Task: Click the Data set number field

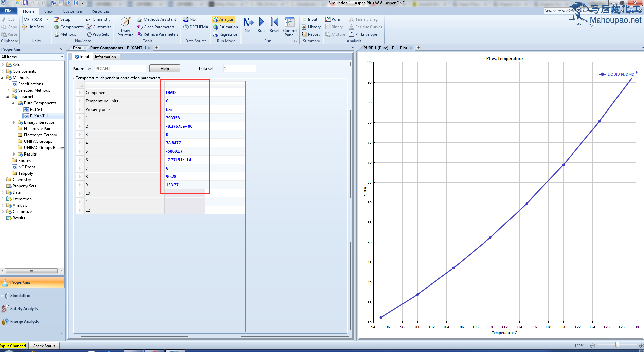Action: pyautogui.click(x=239, y=69)
